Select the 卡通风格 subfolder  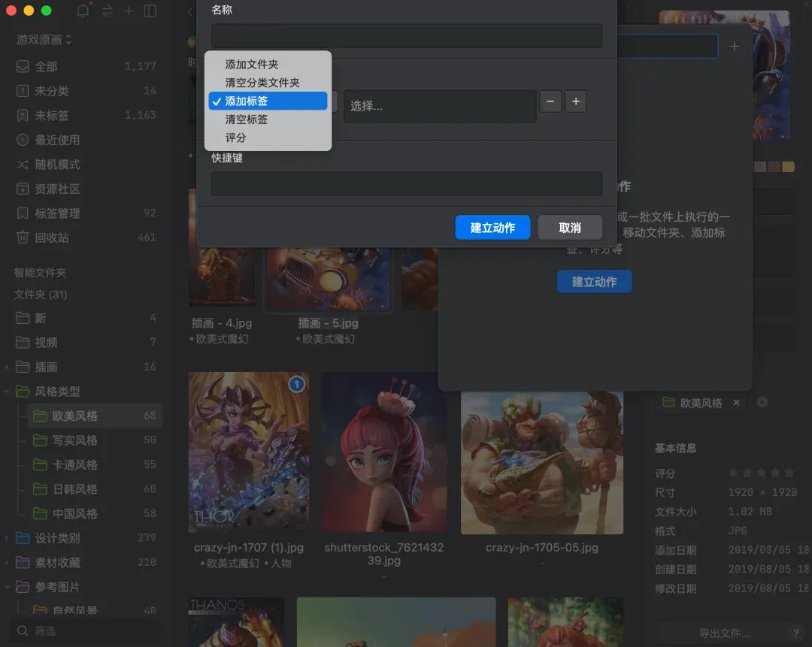coord(95,464)
